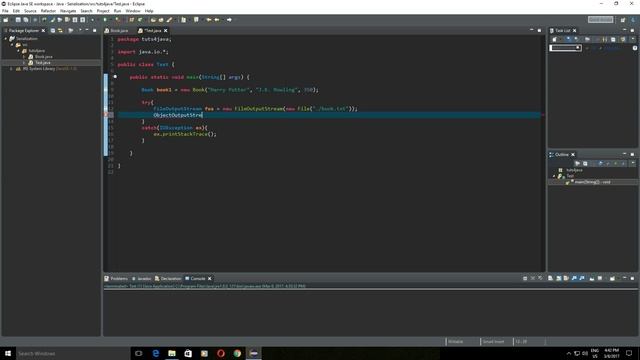Run the program with green Run icon
The height and width of the screenshot is (360, 640).
(x=105, y=20)
